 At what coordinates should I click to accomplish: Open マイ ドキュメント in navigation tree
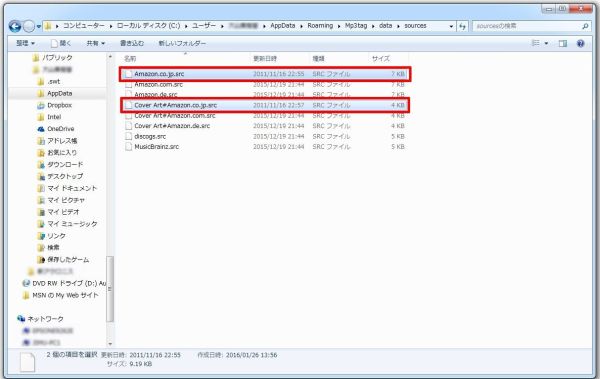[72, 188]
